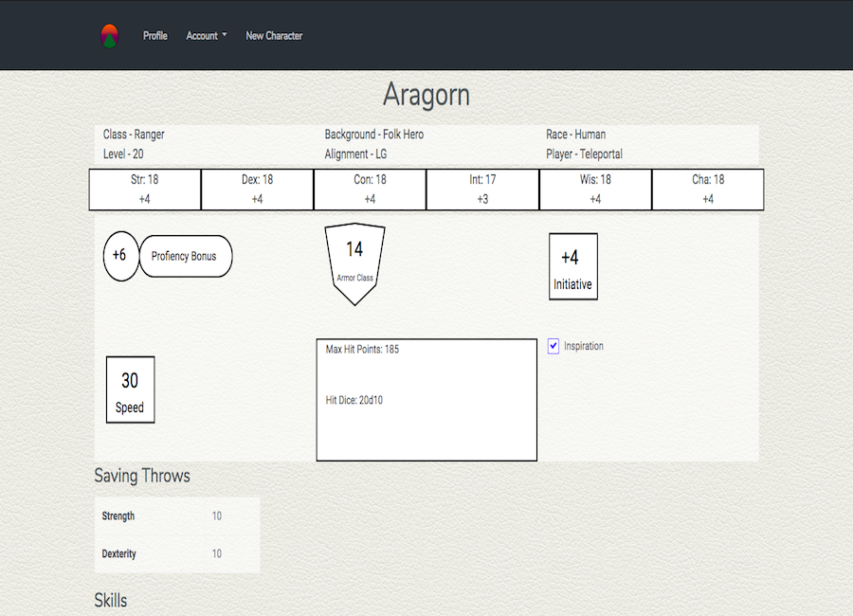Viewport: 853px width, 616px height.
Task: Click the Strength saving throw row
Action: click(177, 516)
